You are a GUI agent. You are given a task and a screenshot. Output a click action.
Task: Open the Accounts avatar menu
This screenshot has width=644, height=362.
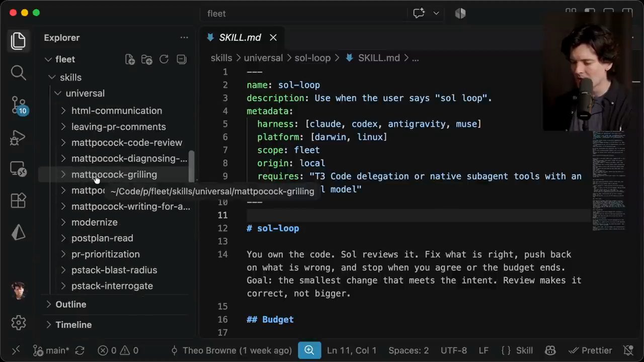(x=18, y=291)
